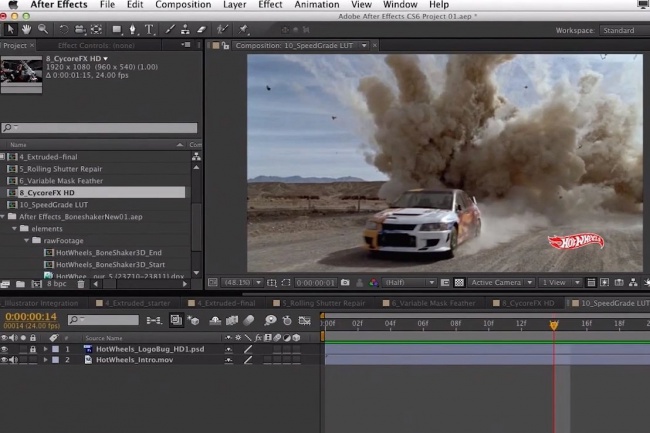Open the Composition menu
The height and width of the screenshot is (433, 650).
(183, 5)
